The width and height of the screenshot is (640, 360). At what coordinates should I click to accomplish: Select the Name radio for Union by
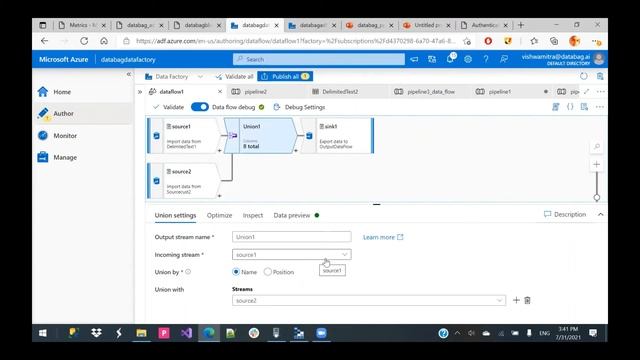(x=236, y=272)
